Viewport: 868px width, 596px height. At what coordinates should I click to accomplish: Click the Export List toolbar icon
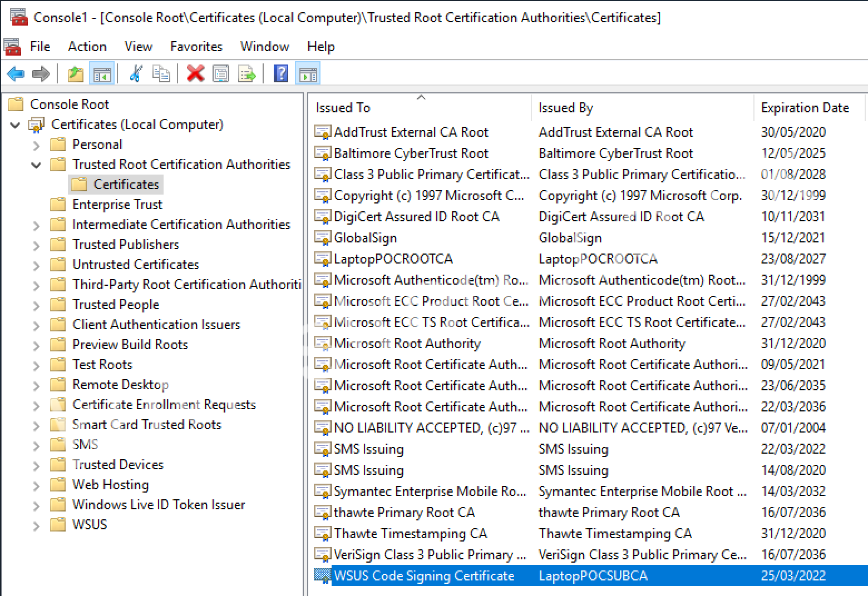pyautogui.click(x=246, y=73)
